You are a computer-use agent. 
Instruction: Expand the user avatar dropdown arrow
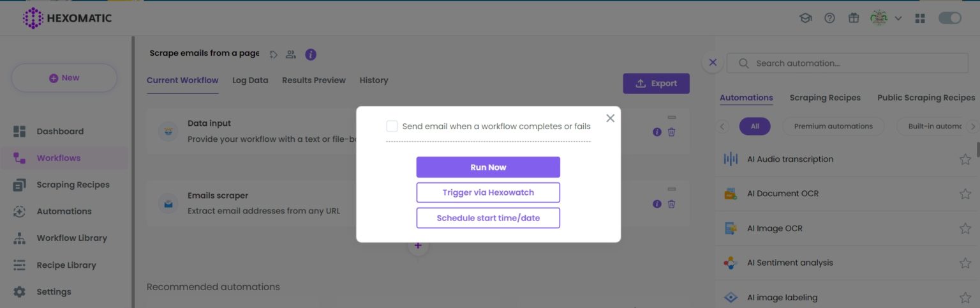[898, 19]
